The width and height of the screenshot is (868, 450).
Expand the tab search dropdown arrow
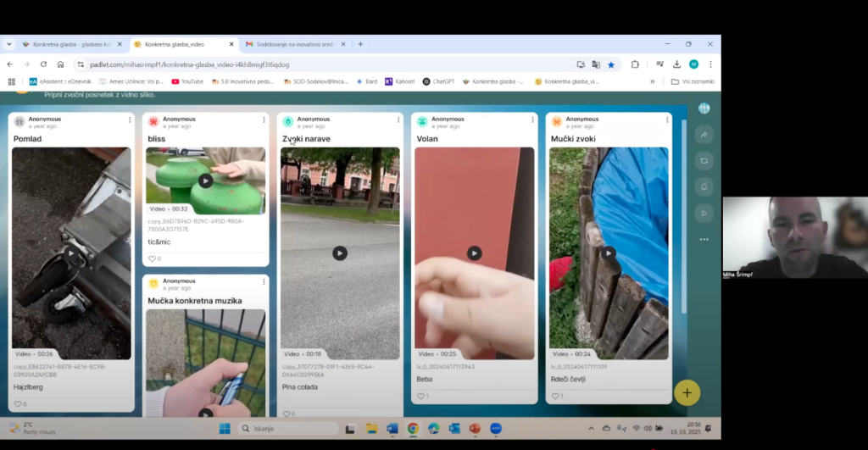click(x=8, y=44)
